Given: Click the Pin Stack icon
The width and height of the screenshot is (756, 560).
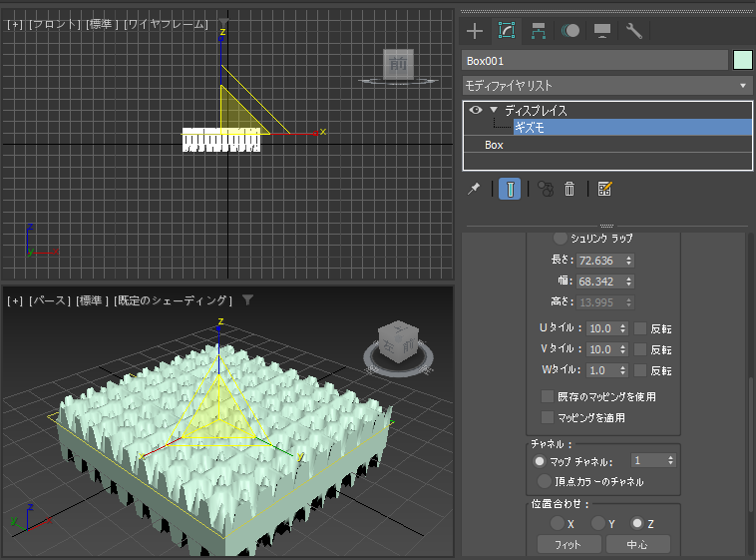Looking at the screenshot, I should (474, 189).
